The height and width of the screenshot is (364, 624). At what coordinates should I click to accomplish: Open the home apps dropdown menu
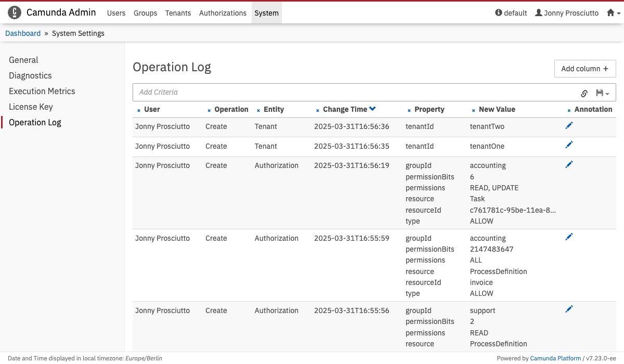click(614, 13)
